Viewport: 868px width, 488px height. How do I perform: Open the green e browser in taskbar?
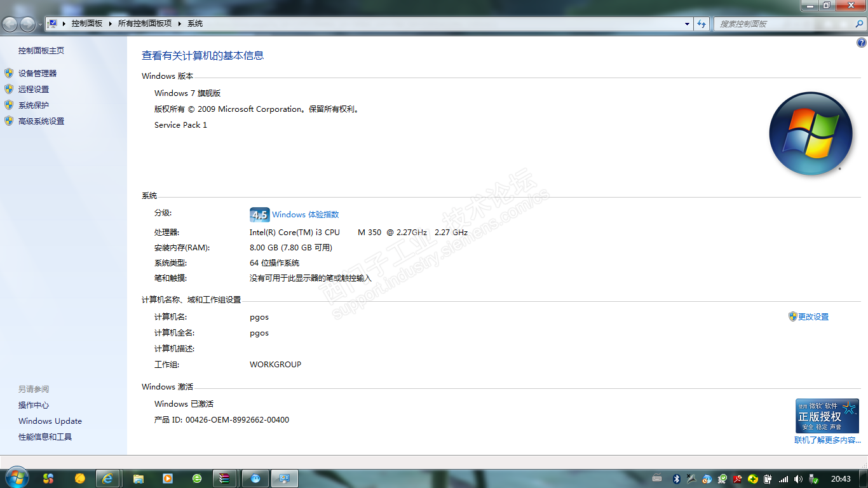pos(197,478)
